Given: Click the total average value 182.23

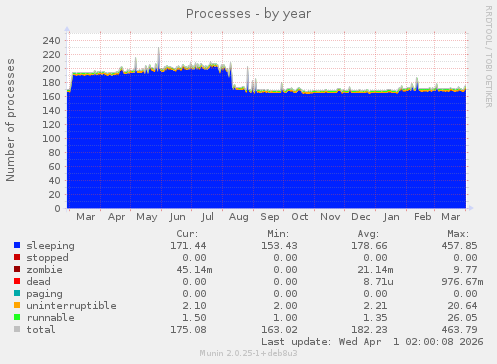Looking at the screenshot, I should [369, 330].
